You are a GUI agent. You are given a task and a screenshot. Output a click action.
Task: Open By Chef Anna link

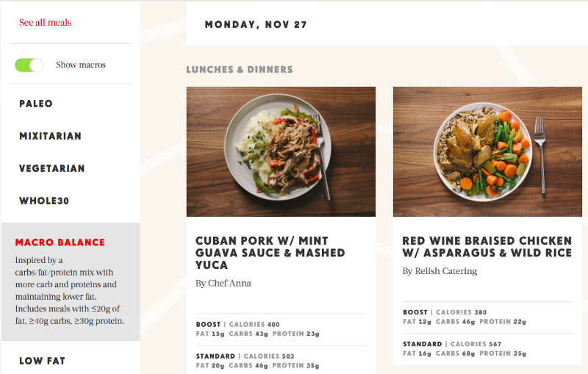(223, 283)
